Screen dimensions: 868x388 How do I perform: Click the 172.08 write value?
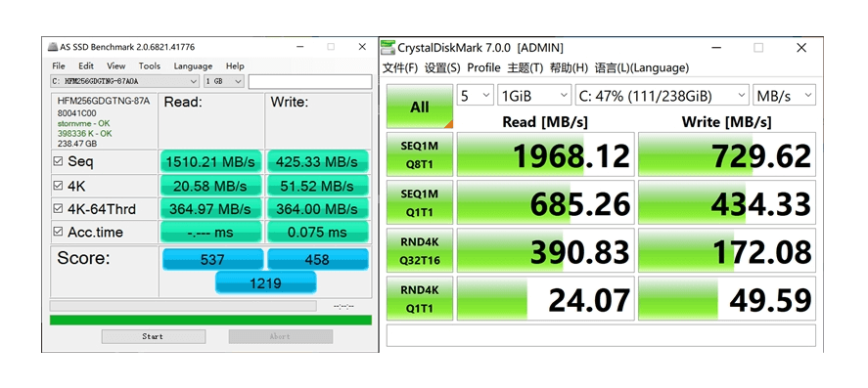pos(727,250)
